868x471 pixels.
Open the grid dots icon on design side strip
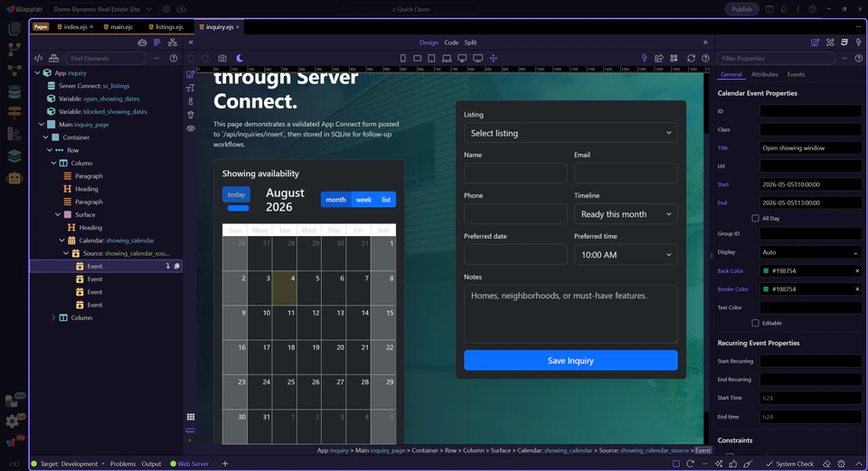191,417
